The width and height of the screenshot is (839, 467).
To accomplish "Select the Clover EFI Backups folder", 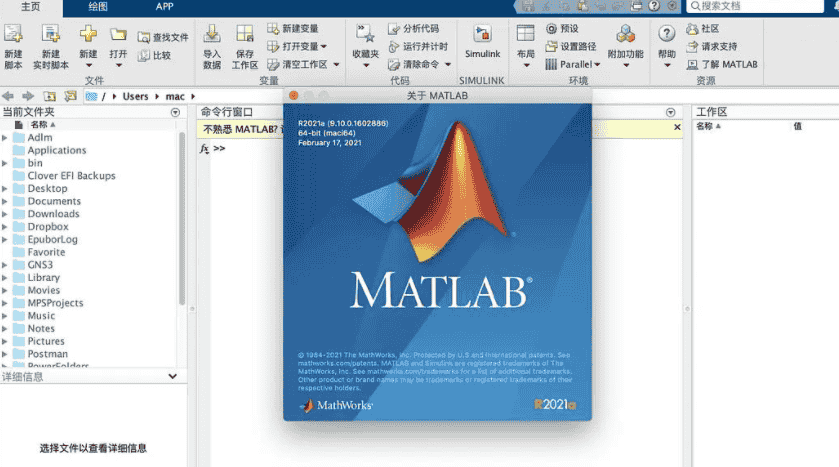I will pyautogui.click(x=71, y=175).
